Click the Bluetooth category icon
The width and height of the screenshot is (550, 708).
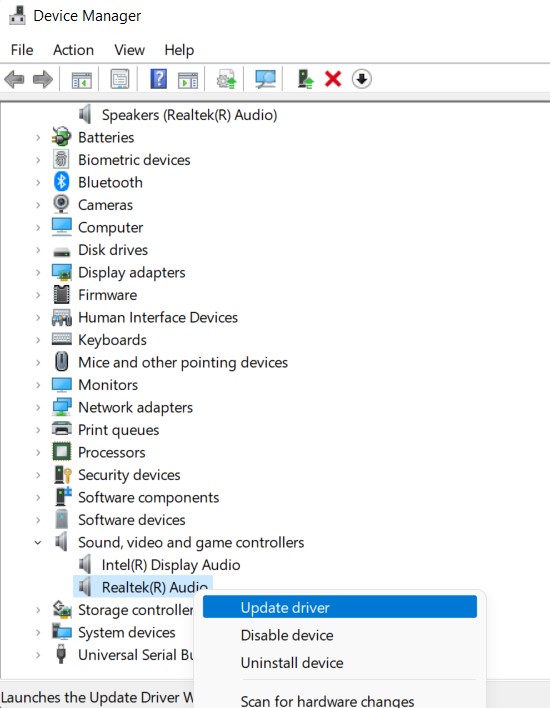pos(61,182)
